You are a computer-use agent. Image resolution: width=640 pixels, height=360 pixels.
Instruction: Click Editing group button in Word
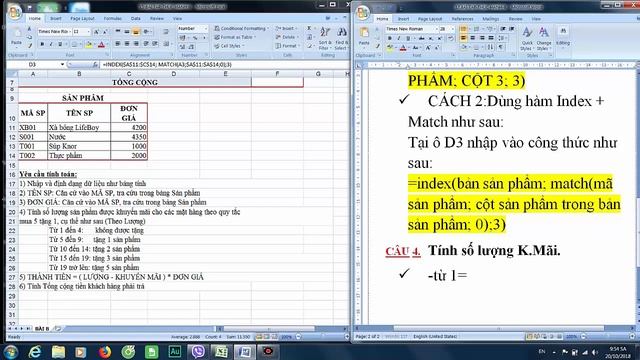pos(563,38)
